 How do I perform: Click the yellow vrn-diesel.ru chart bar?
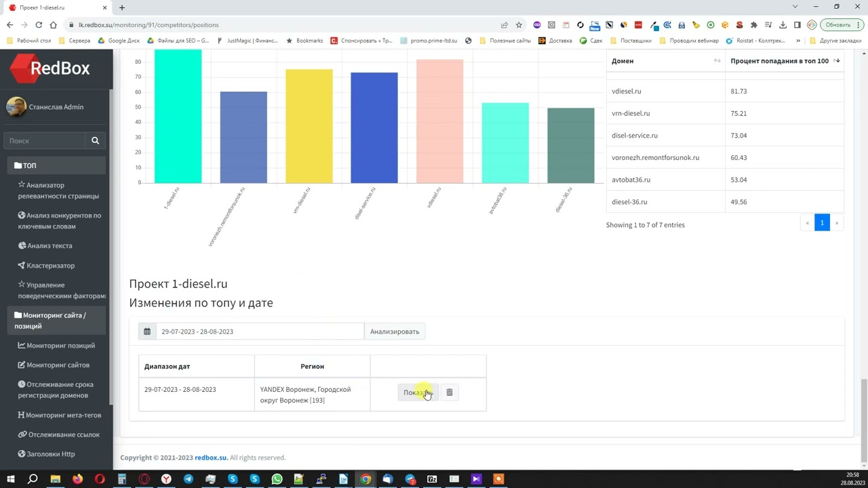pyautogui.click(x=309, y=126)
